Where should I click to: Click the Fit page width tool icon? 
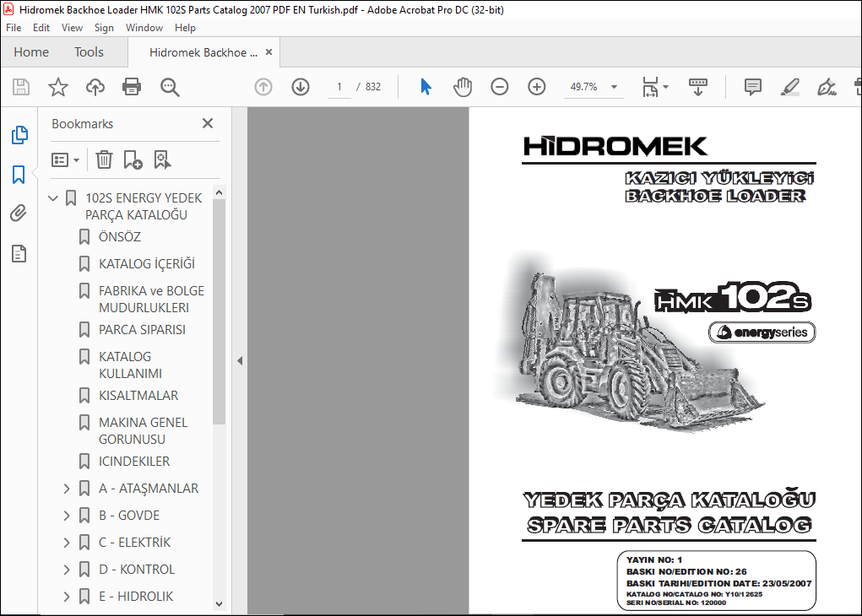650,87
